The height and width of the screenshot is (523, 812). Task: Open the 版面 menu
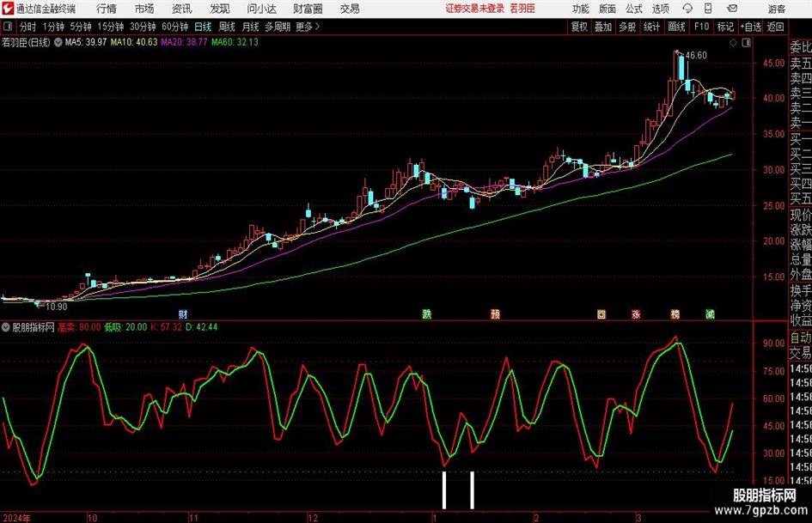607,9
